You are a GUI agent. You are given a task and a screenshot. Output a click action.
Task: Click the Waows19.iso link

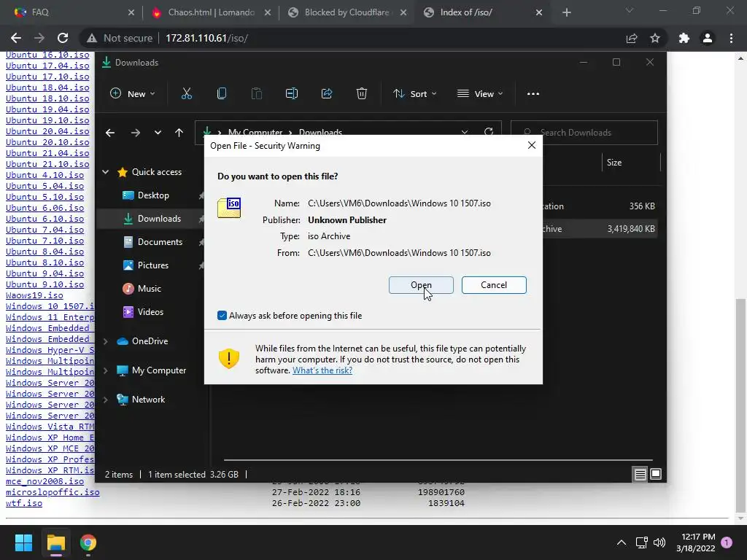tap(34, 295)
